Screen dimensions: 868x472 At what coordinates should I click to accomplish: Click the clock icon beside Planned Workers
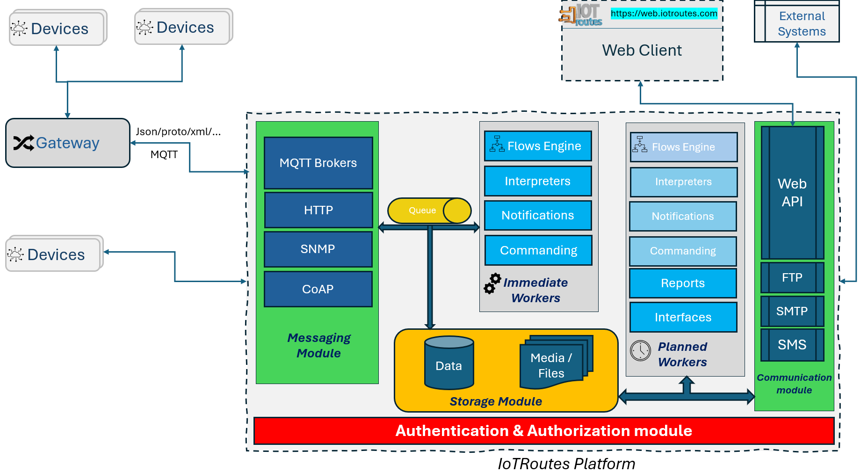click(x=640, y=350)
